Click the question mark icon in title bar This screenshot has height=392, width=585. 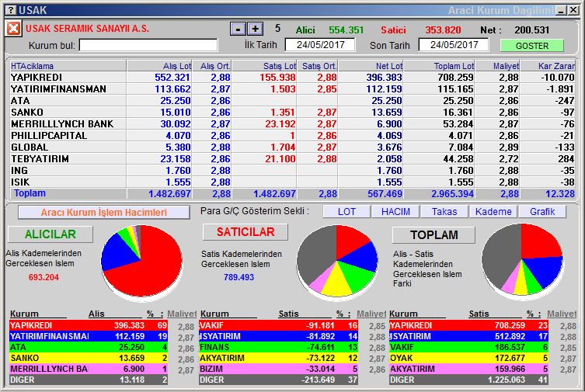click(x=12, y=10)
